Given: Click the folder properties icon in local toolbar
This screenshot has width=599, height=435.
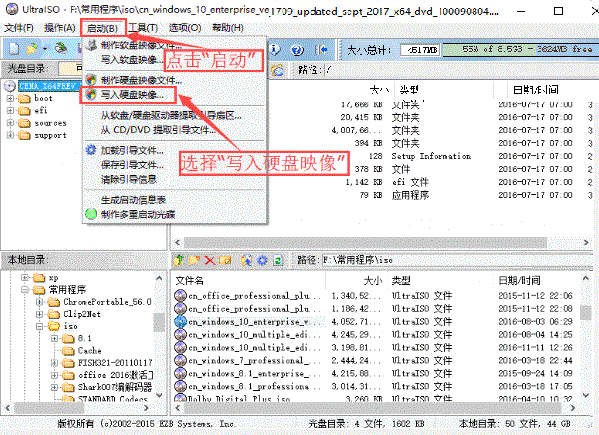Looking at the screenshot, I should 225,260.
